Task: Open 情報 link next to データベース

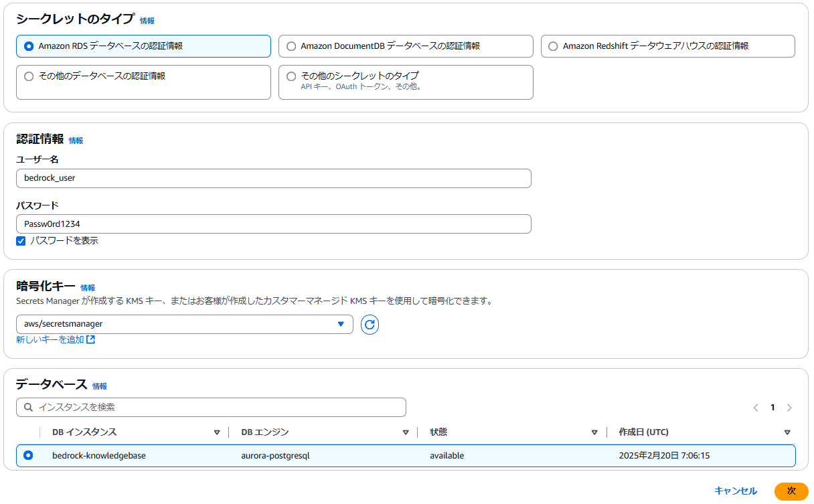Action: point(100,386)
